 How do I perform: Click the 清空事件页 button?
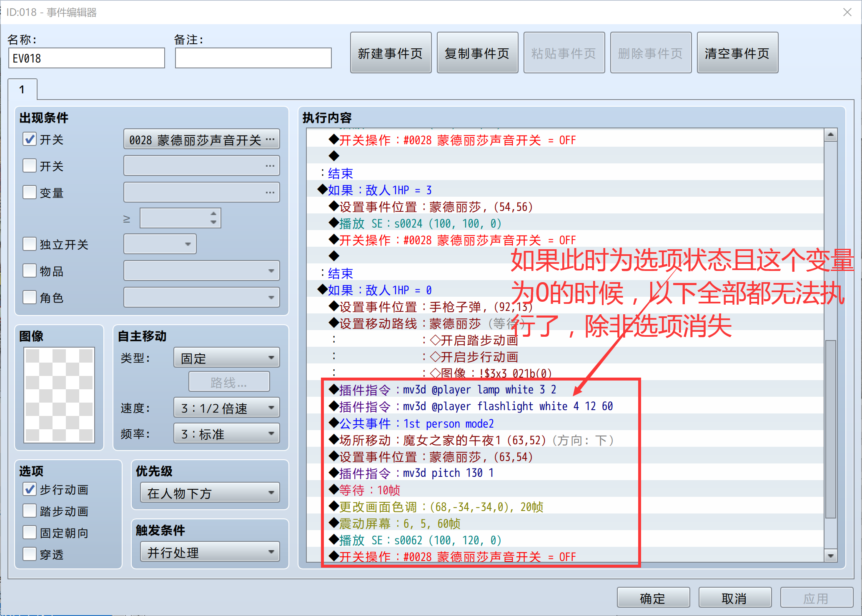pos(737,53)
